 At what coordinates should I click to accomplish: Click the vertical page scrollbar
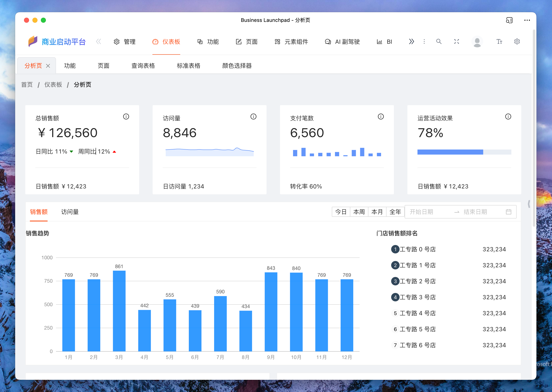click(x=534, y=128)
